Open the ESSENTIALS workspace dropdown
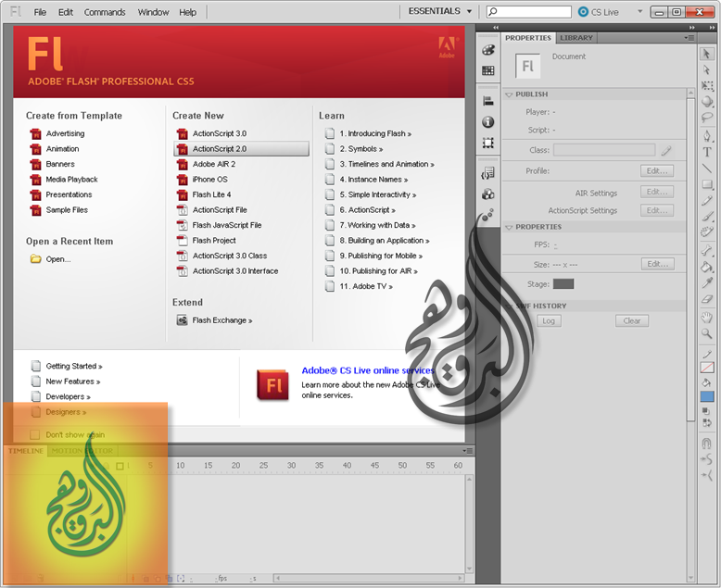 [x=440, y=11]
